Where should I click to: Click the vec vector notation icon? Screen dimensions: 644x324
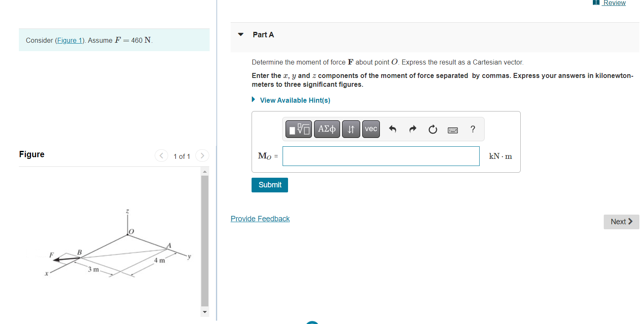[x=371, y=129]
